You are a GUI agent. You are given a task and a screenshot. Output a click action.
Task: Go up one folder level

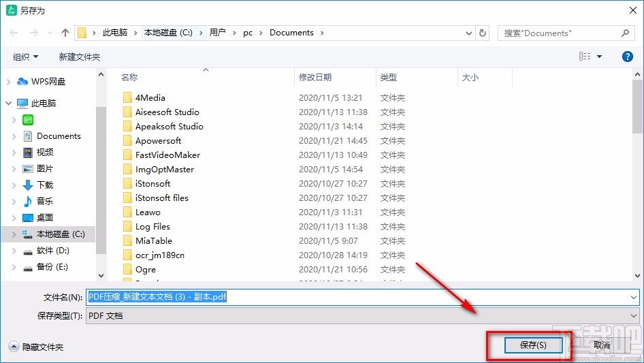tap(65, 33)
